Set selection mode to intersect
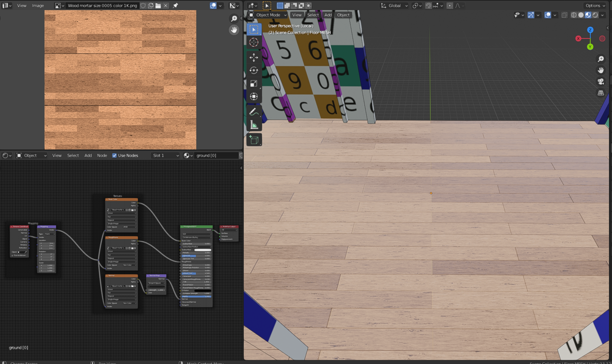The width and height of the screenshot is (612, 364). [x=309, y=6]
